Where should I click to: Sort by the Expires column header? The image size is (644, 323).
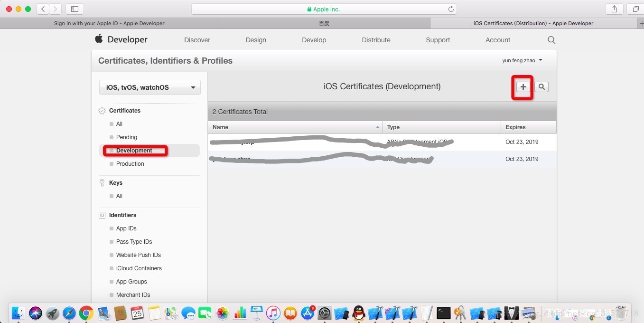tap(528, 127)
